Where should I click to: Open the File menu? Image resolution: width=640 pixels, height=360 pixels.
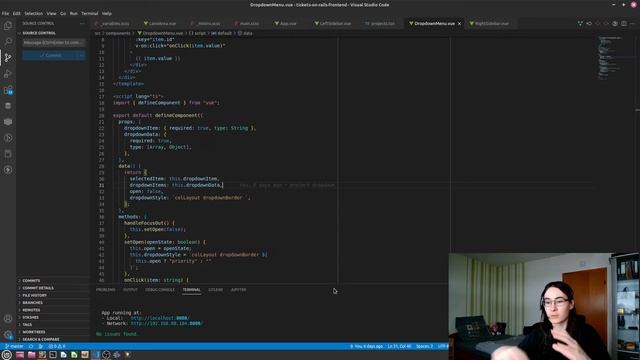5,13
